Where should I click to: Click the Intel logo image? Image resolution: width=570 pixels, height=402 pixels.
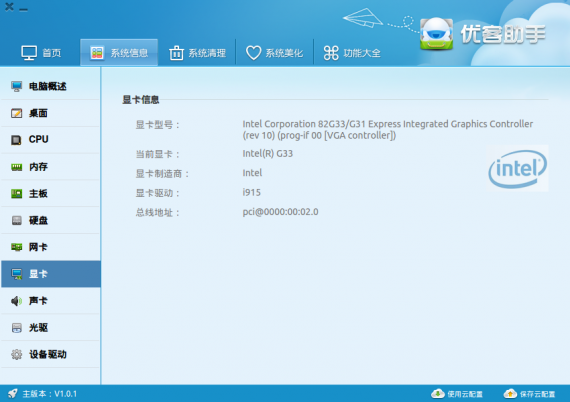pos(517,168)
